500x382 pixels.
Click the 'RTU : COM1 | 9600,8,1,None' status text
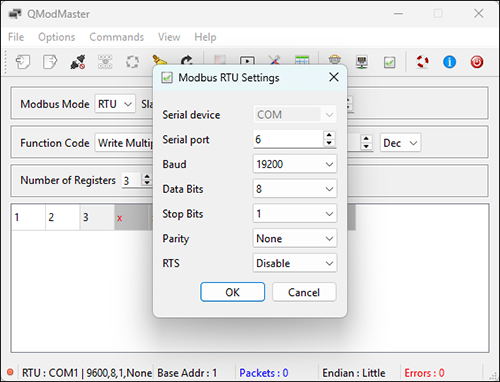click(87, 373)
